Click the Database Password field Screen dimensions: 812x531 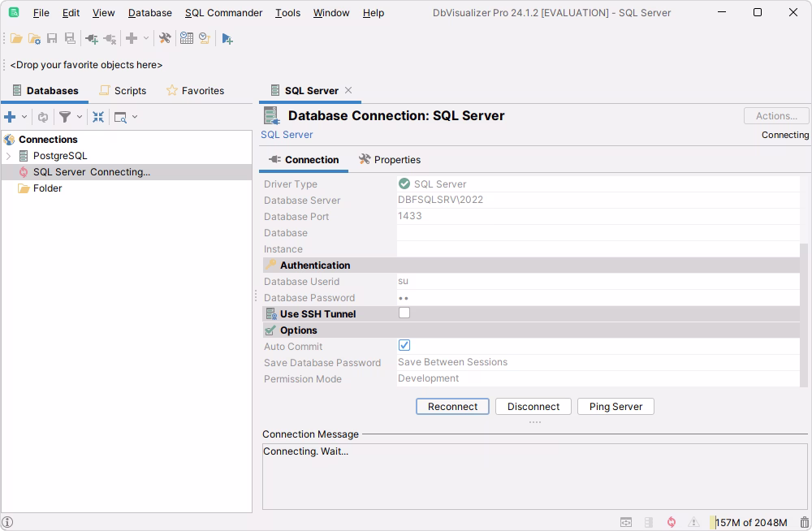(598, 297)
